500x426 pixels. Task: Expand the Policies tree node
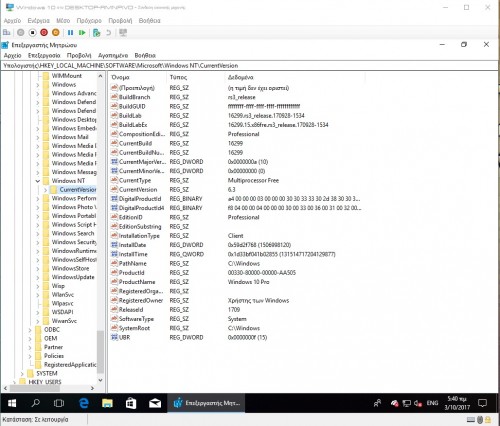pos(30,356)
